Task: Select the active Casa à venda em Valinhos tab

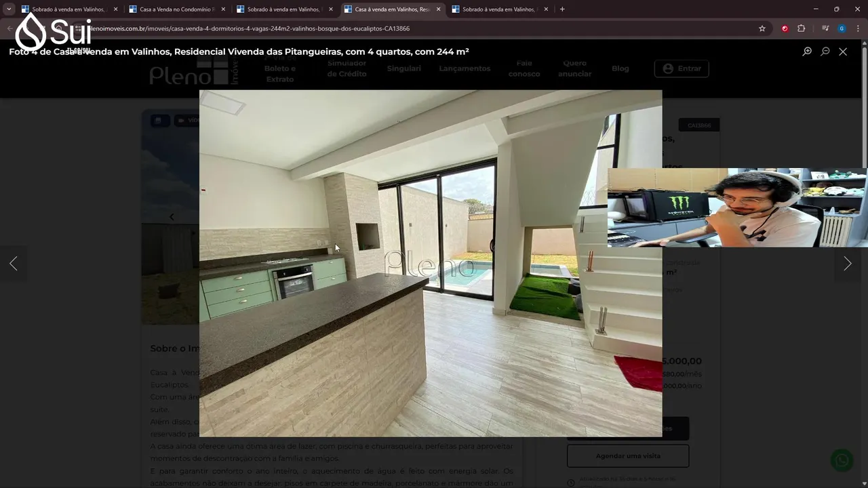Action: point(392,9)
